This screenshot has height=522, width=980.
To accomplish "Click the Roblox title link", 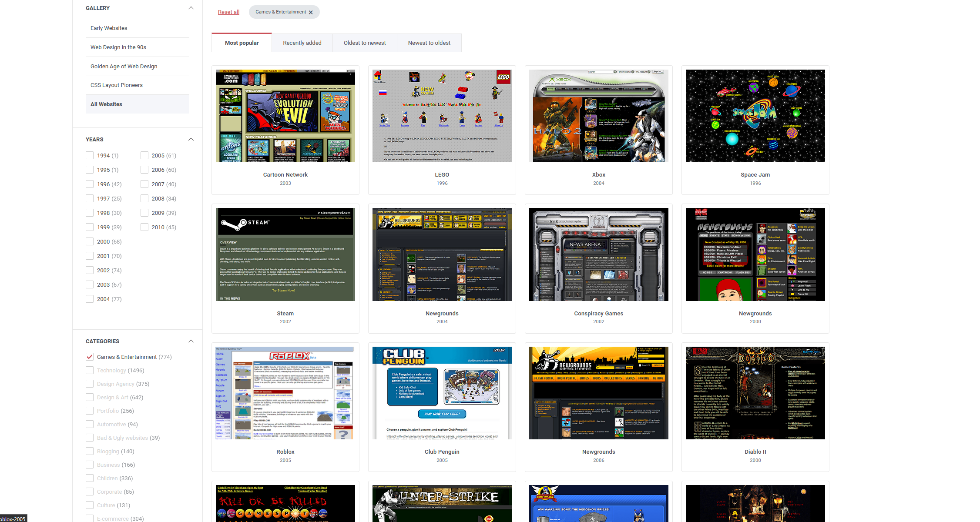I will [x=285, y=452].
